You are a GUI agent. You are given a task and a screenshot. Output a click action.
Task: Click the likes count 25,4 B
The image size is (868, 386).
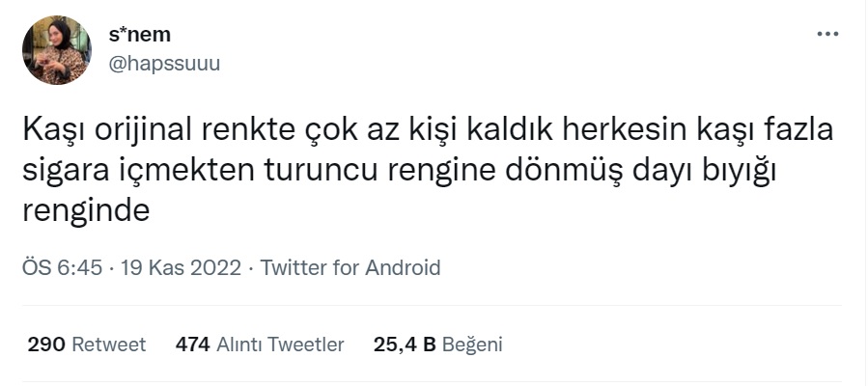(405, 345)
